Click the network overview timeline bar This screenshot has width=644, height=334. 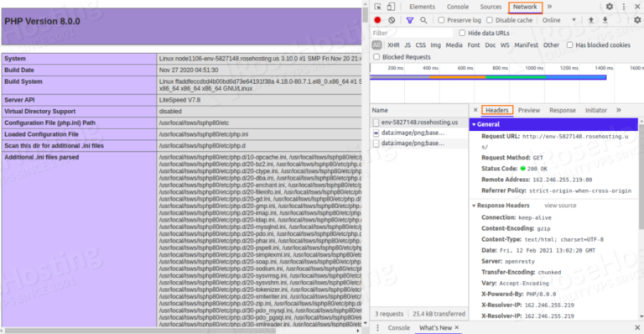[488, 77]
